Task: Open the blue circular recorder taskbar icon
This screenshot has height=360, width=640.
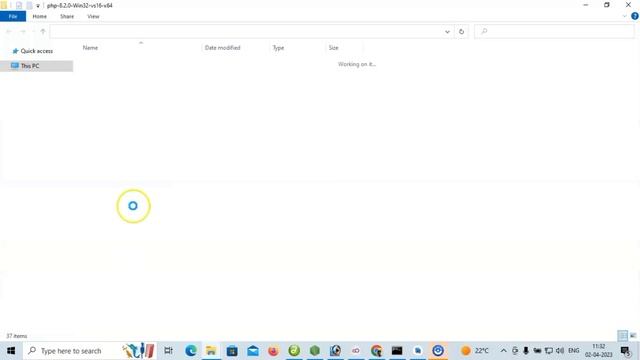Action: coord(438,351)
